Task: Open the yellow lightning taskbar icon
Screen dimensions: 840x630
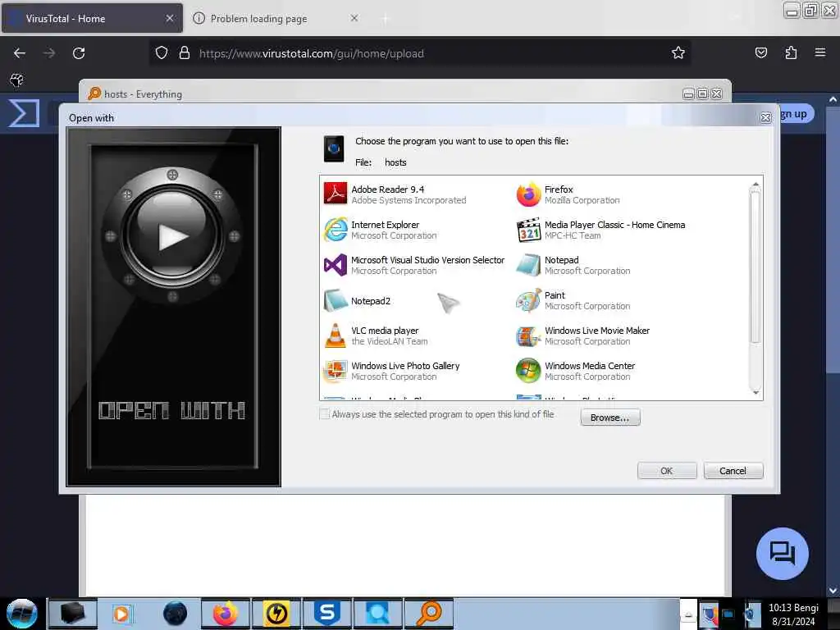Action: 276,614
